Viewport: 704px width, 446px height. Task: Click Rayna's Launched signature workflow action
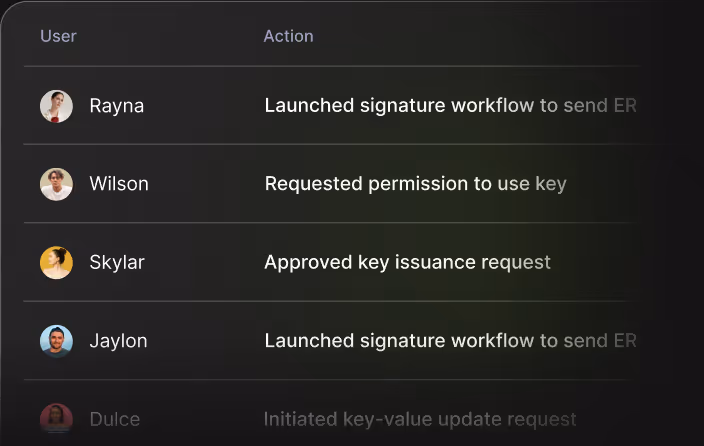[450, 106]
